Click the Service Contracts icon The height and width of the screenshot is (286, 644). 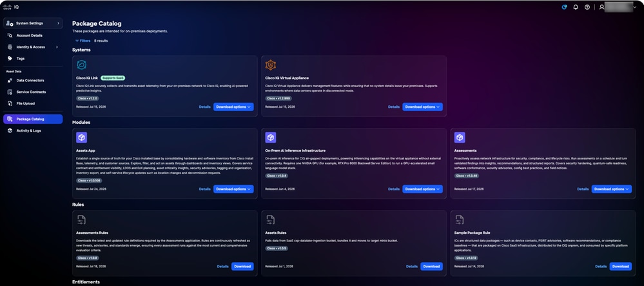point(10,92)
